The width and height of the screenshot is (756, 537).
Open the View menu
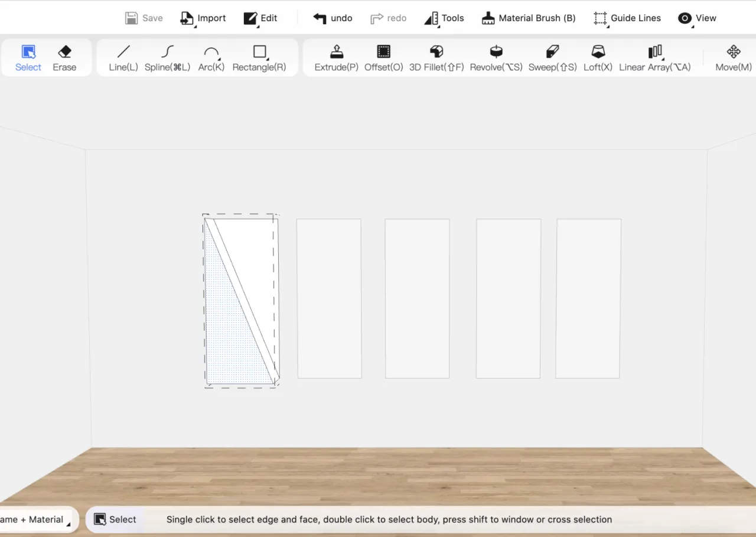point(697,18)
